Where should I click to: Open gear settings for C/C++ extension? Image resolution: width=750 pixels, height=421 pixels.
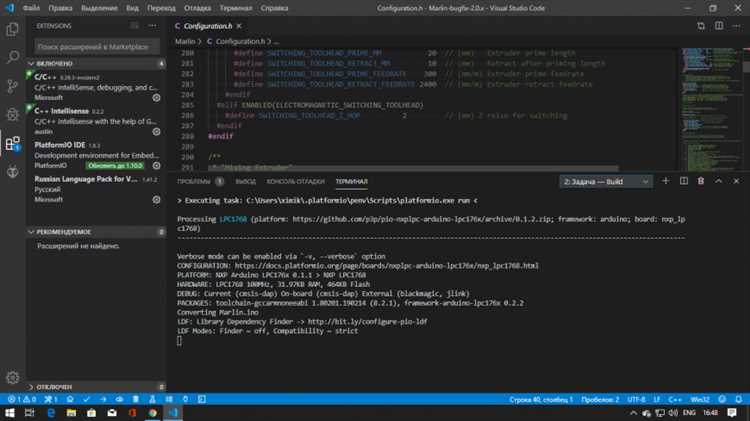point(156,98)
